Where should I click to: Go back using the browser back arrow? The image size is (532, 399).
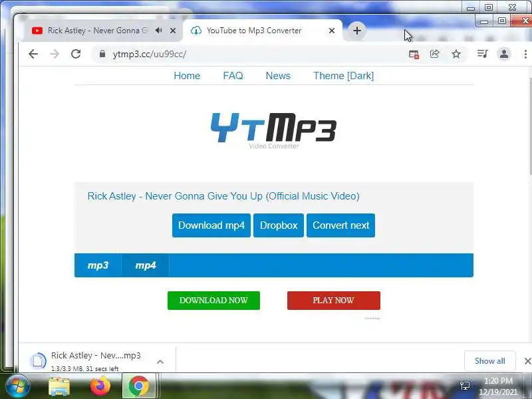(x=33, y=54)
